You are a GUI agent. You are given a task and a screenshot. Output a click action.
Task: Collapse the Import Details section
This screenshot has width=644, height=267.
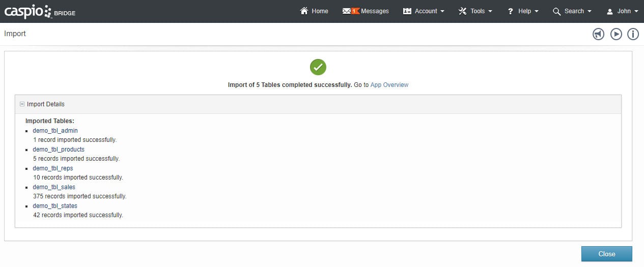click(22, 104)
